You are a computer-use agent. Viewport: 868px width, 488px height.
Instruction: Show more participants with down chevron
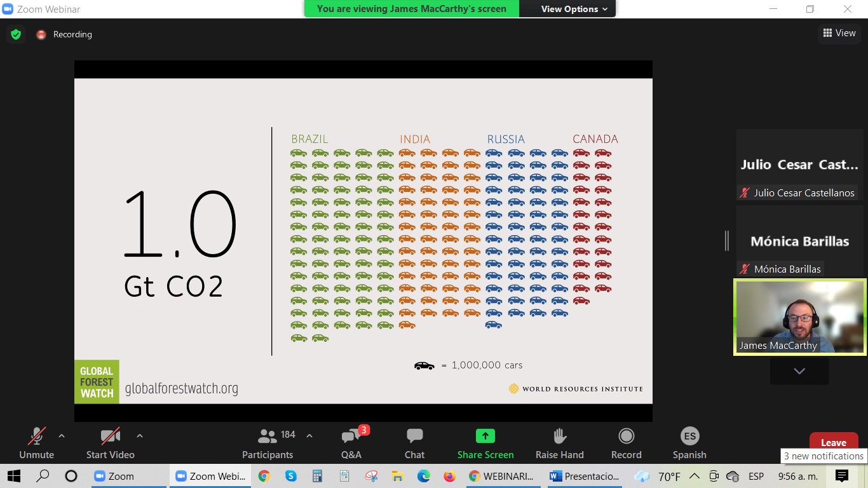tap(799, 371)
